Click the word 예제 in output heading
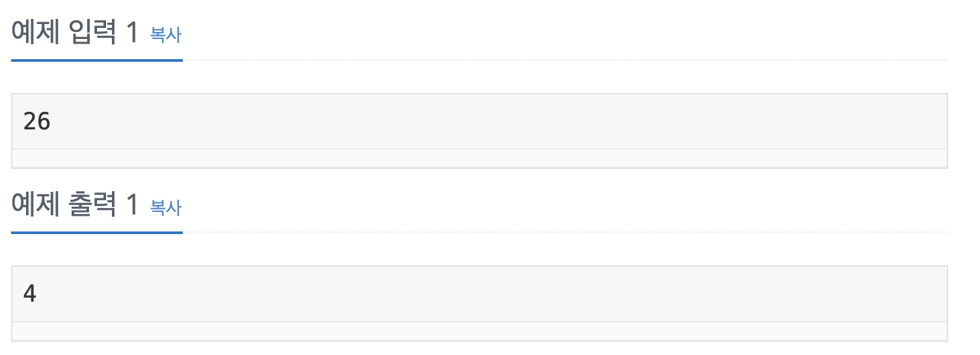The image size is (980, 355). (x=36, y=205)
